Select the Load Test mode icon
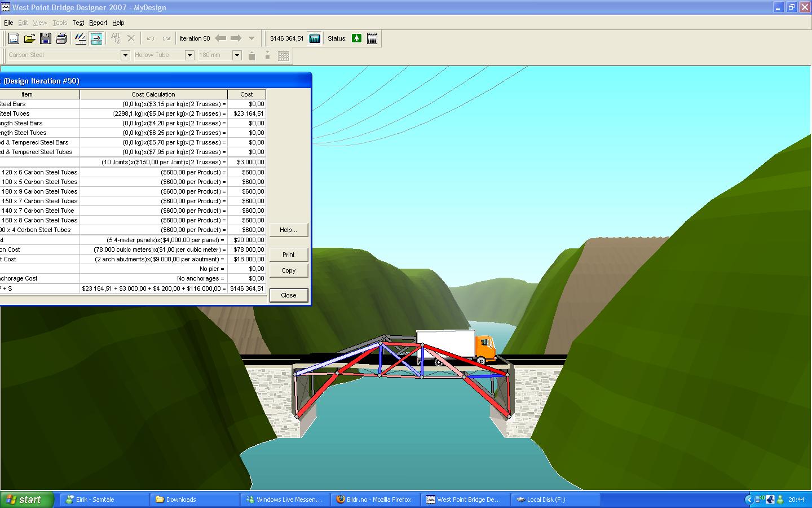 (96, 38)
